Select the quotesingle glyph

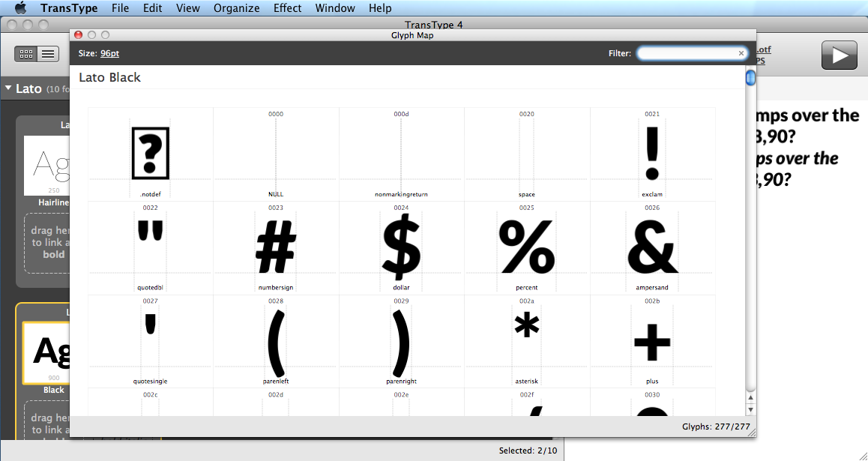(151, 341)
